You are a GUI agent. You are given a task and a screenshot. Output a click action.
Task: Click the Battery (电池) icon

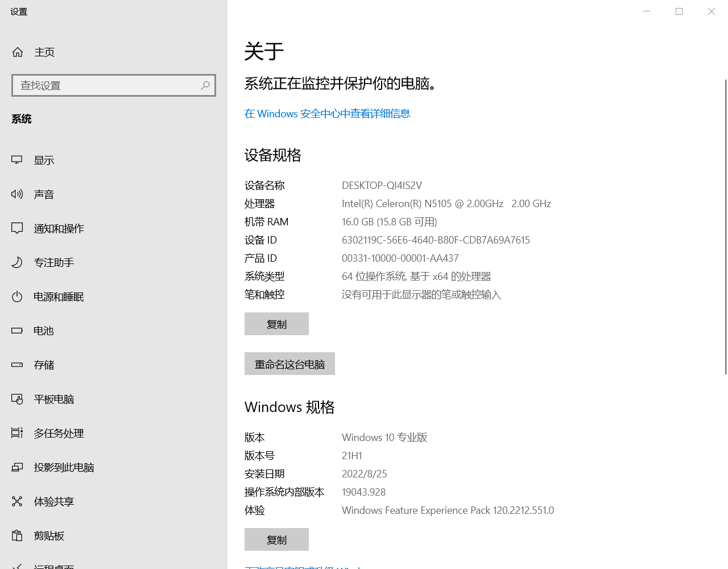point(17,331)
